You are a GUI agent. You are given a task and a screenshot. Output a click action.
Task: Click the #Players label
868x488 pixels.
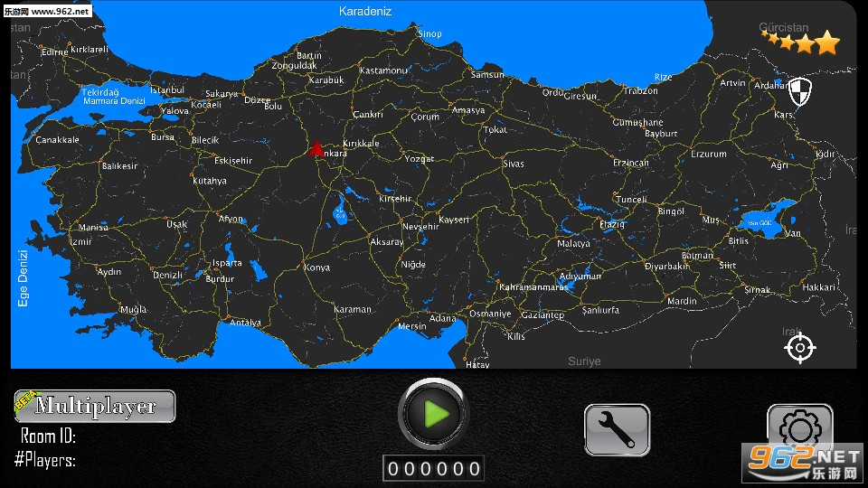[45, 460]
